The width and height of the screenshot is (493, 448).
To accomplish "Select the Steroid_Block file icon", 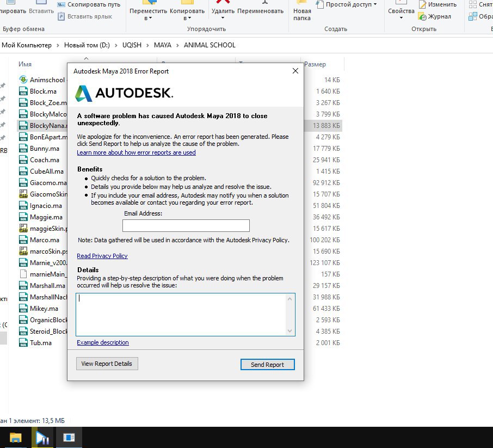I will point(23,332).
